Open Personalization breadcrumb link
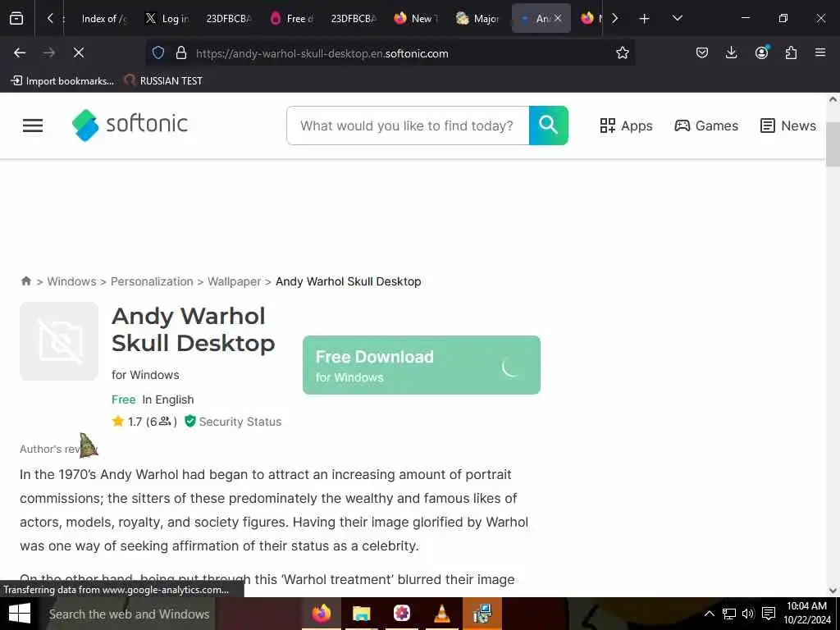Screen dimensions: 840x630 click(152, 281)
